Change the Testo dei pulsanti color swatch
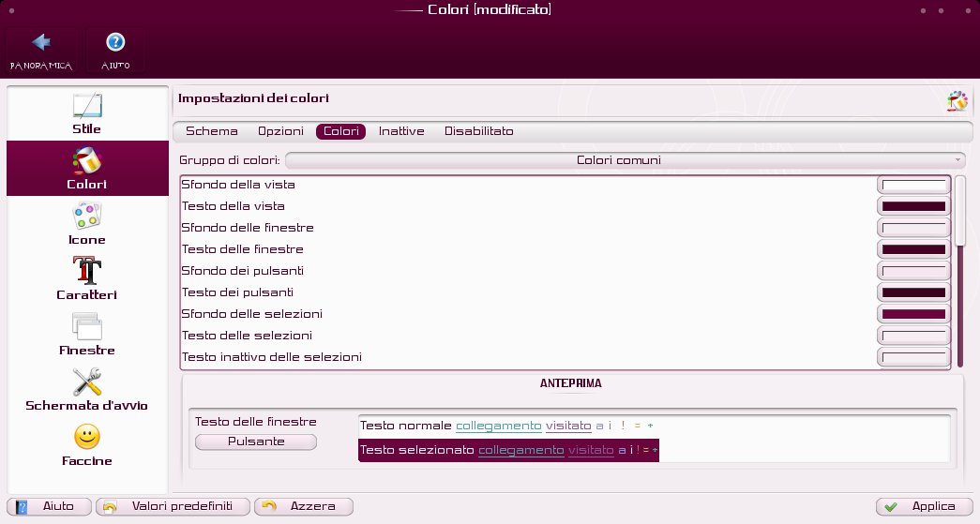The image size is (980, 524). click(913, 292)
